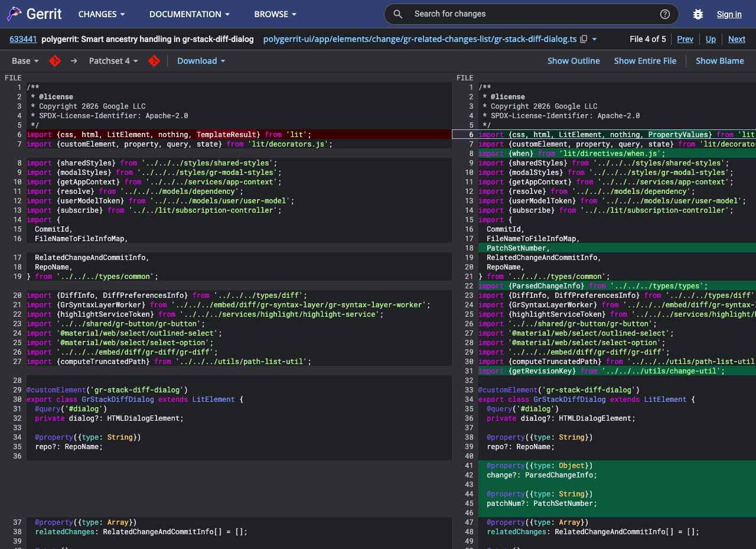Go to the Prev file

[685, 39]
